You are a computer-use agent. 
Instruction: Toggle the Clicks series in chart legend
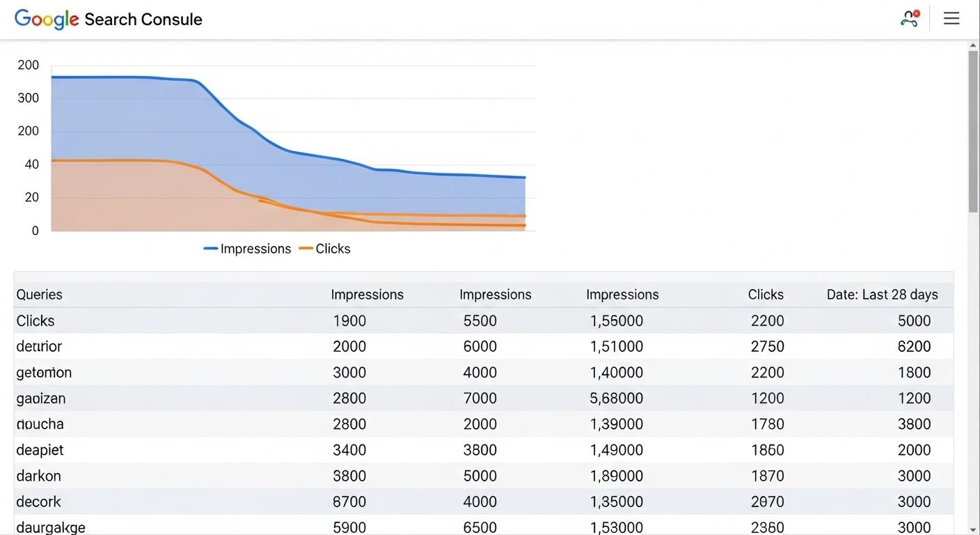pyautogui.click(x=325, y=249)
